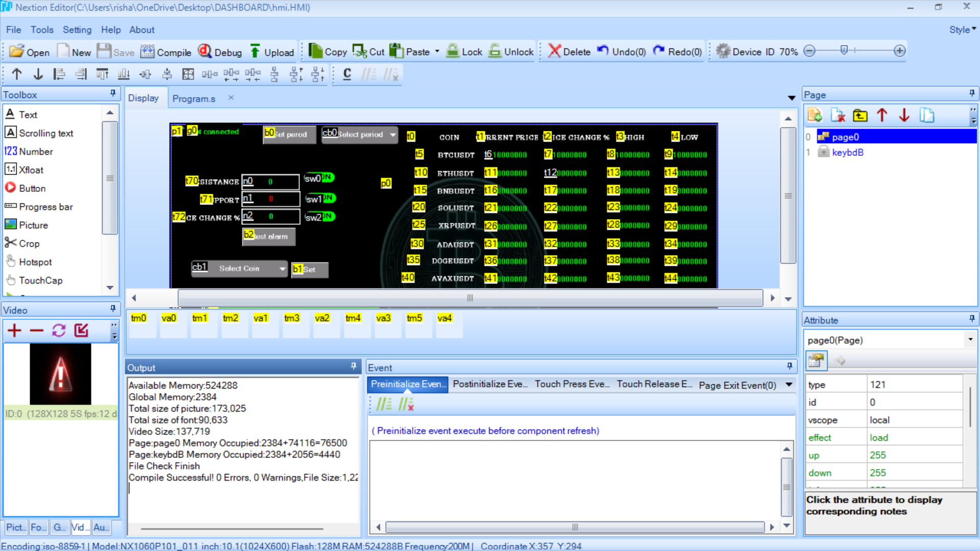Click the red plus add video icon
Screen dimensions: 980x551
coord(14,331)
